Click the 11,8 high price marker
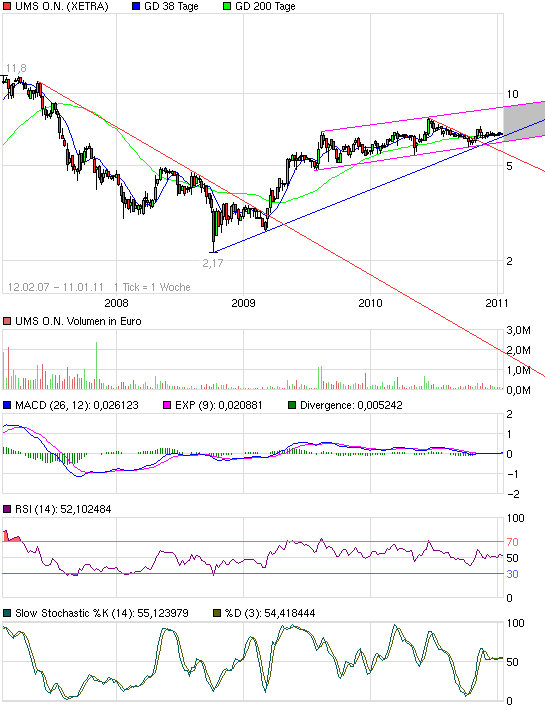This screenshot has height=710, width=545. click(x=16, y=68)
